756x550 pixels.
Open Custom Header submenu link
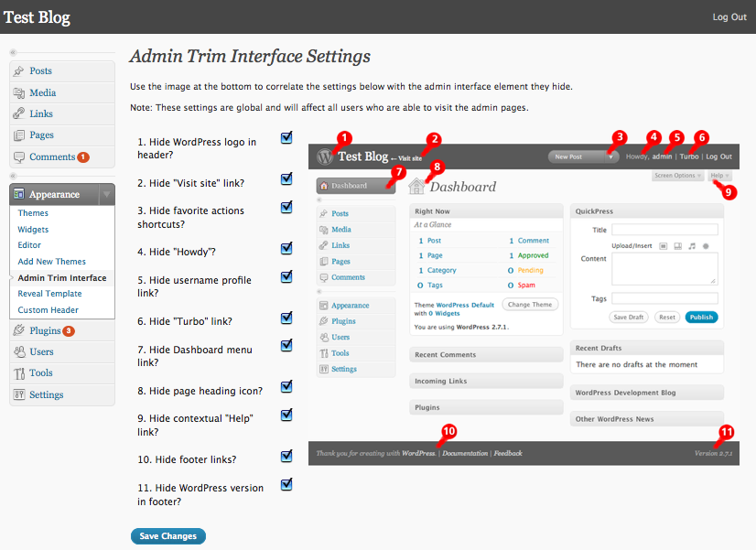pos(49,310)
